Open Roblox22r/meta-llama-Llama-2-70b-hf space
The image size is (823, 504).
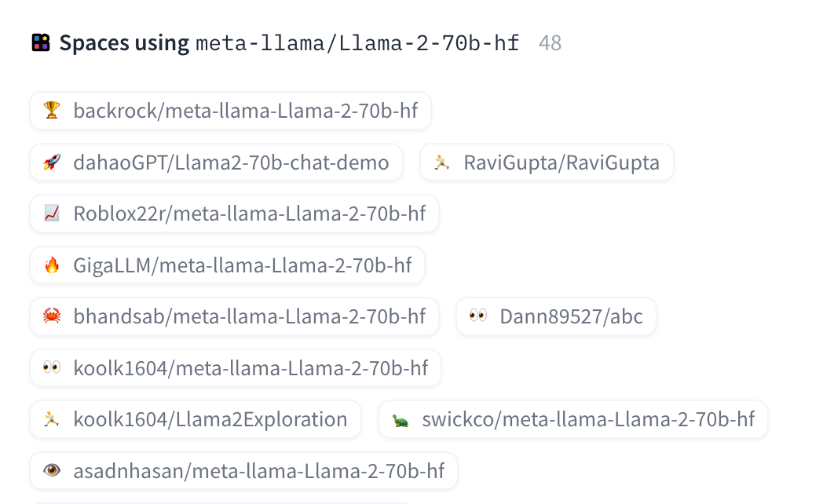coord(249,214)
